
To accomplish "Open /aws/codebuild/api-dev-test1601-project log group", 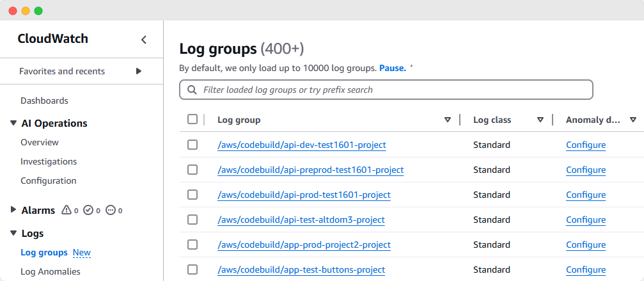I will click(302, 145).
